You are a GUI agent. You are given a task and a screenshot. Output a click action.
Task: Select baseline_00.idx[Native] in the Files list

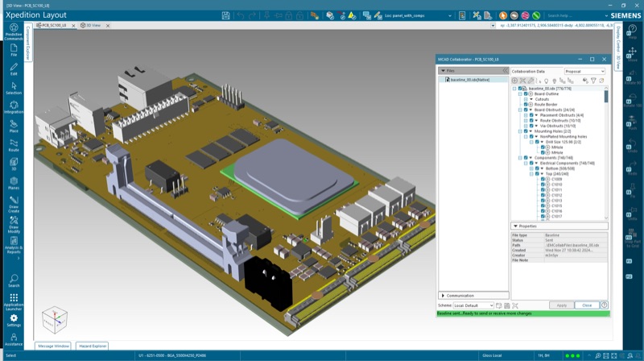tap(470, 80)
